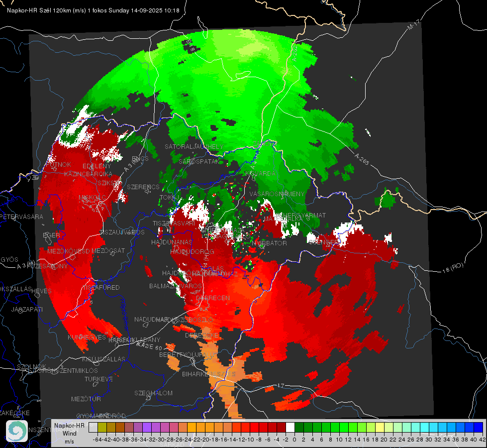Image resolution: width=487 pixels, height=448 pixels.
Task: Click the JÁSZAPÁTI label
Action: (x=27, y=310)
